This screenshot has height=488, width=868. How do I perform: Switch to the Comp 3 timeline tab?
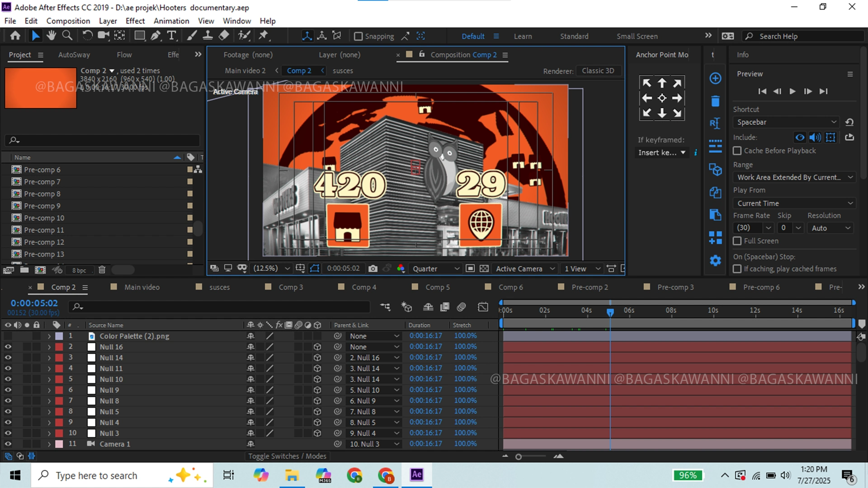coord(291,287)
